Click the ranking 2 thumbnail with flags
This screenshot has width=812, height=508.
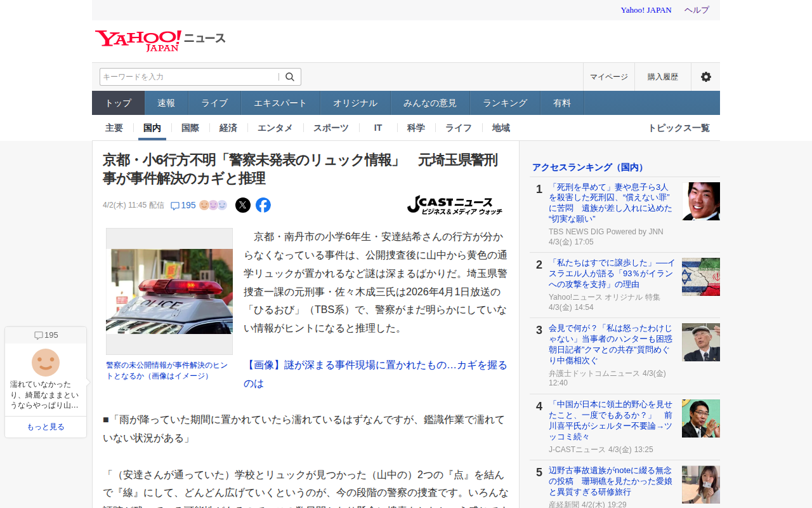pos(701,277)
